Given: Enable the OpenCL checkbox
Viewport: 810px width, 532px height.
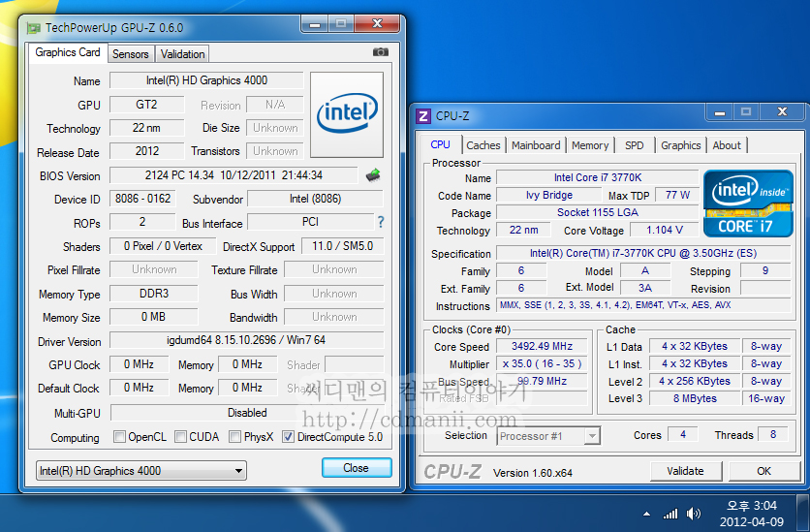Looking at the screenshot, I should (x=119, y=437).
